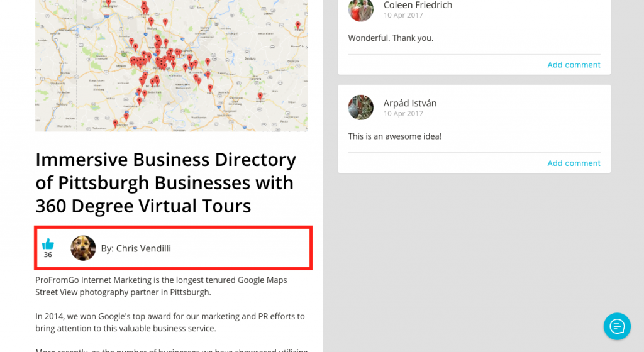The image size is (644, 352).
Task: Click the name Arpád István
Action: pyautogui.click(x=410, y=103)
